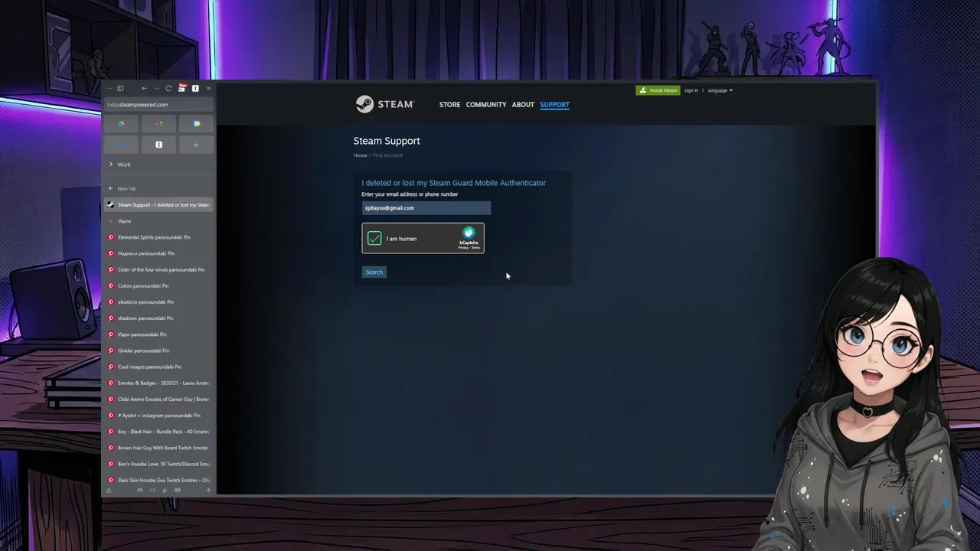
Task: Click the plus icon in sidebar footer
Action: (x=208, y=490)
